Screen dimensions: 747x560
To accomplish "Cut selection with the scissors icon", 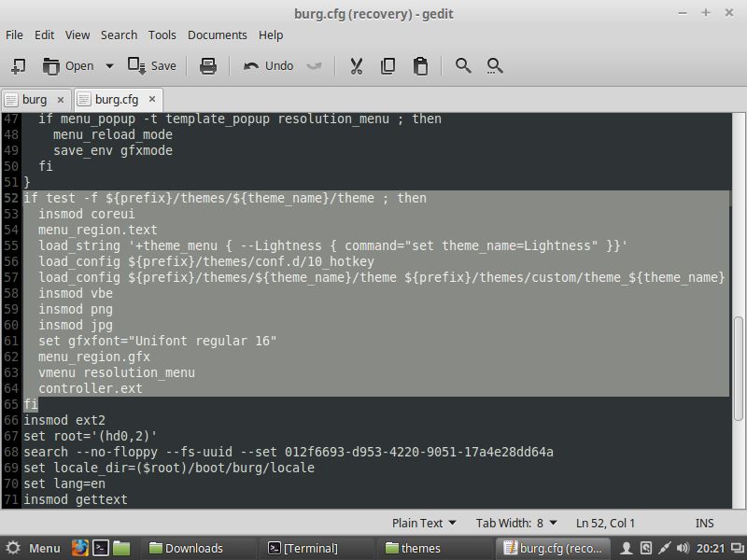I will pos(357,65).
